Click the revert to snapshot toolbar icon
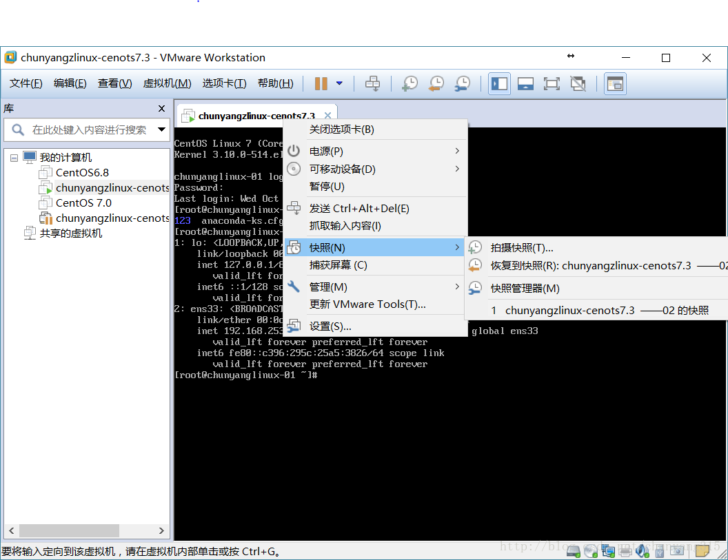 click(436, 84)
